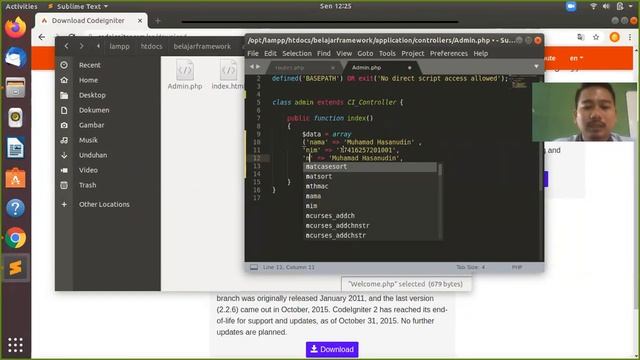Choose matcasesort autocomplete suggestion
The width and height of the screenshot is (640, 360).
tap(370, 167)
